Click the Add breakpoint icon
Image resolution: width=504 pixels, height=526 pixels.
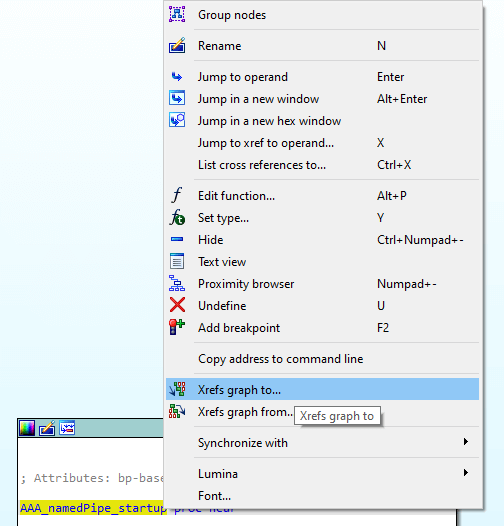[177, 327]
